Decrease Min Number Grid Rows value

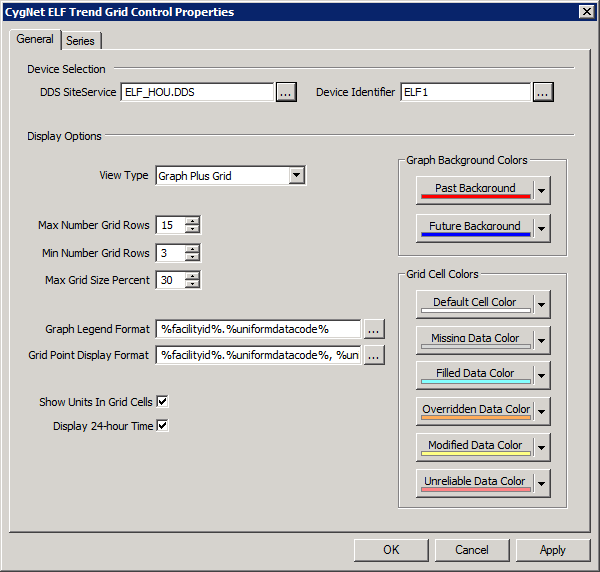(192, 257)
